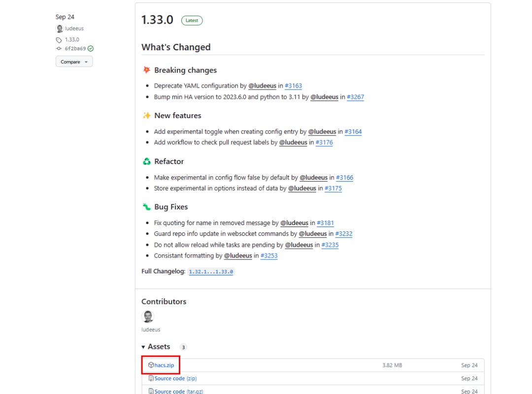Click @ludeeus mention in Store experimental line
This screenshot has height=394, width=532.
(x=302, y=188)
